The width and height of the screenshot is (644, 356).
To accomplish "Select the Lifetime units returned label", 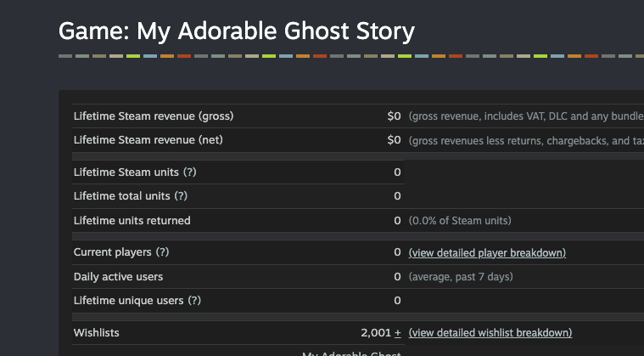I will click(x=132, y=220).
